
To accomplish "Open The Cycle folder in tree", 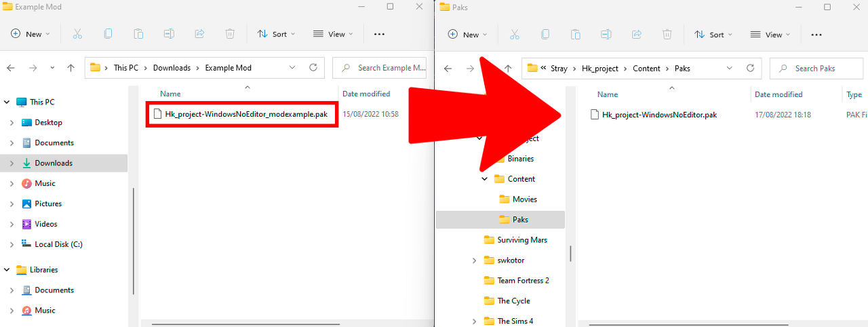I will click(x=514, y=301).
